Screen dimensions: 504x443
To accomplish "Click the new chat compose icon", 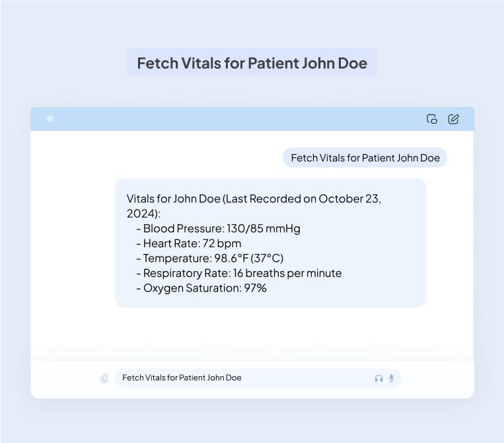I will pos(453,119).
